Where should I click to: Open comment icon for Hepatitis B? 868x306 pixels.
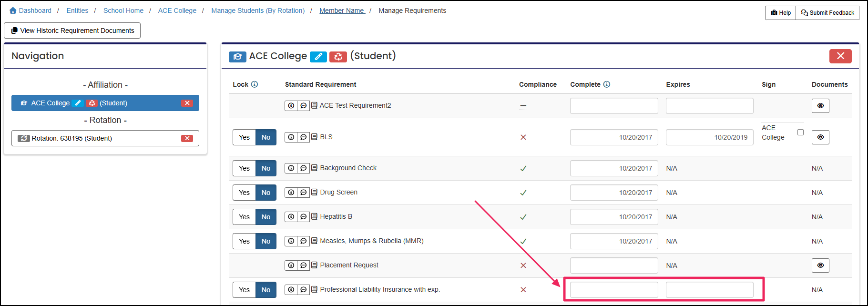pos(303,217)
